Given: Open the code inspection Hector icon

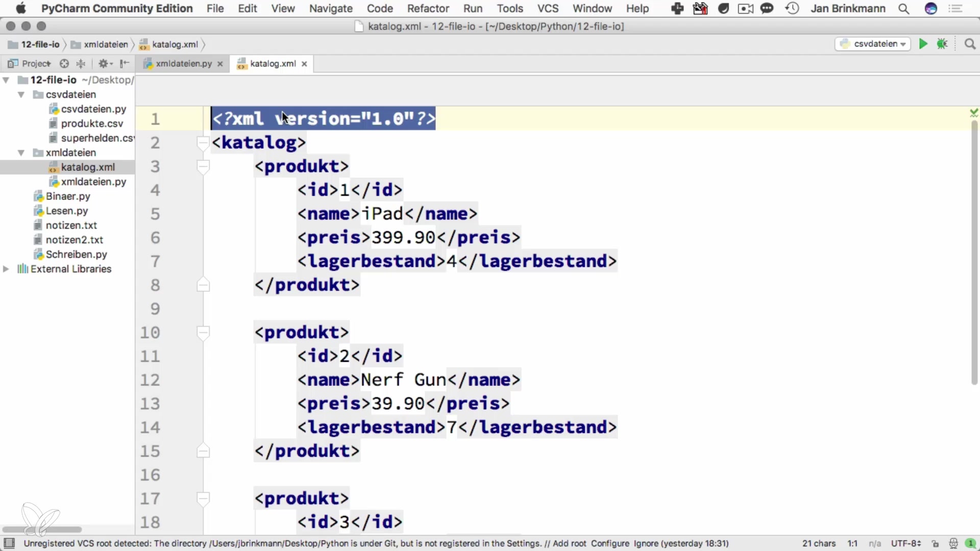Looking at the screenshot, I should 953,543.
